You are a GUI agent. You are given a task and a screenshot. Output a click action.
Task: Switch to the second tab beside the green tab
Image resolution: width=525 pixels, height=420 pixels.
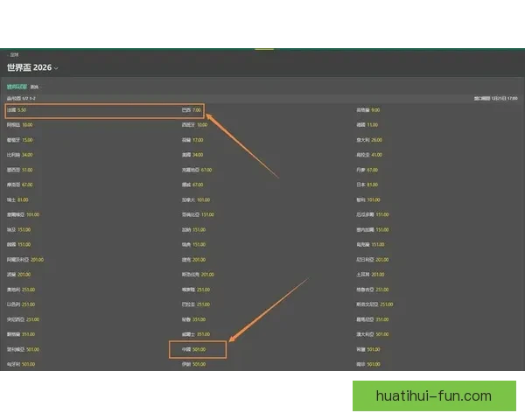34,87
